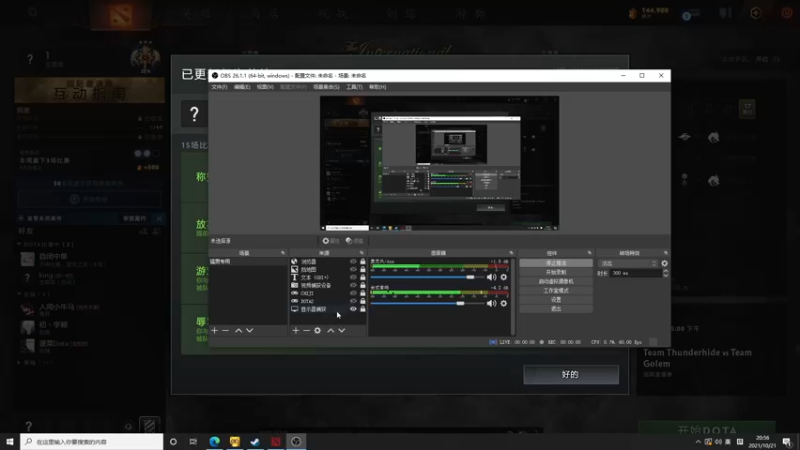Image resolution: width=800 pixels, height=450 pixels.
Task: Open the Scene Collection menu in OBS
Action: pos(326,87)
